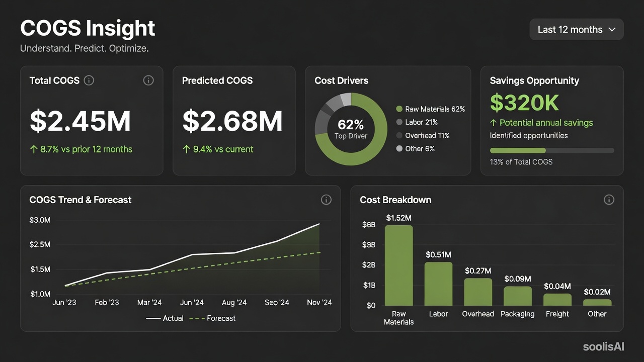644x362 pixels.
Task: Click the Feb '23 label on the trend axis
Action: [x=107, y=303]
